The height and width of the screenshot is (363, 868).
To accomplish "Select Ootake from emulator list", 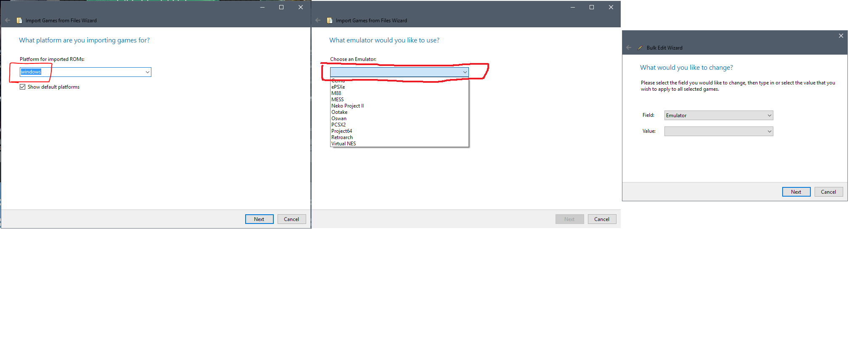I will click(x=399, y=112).
